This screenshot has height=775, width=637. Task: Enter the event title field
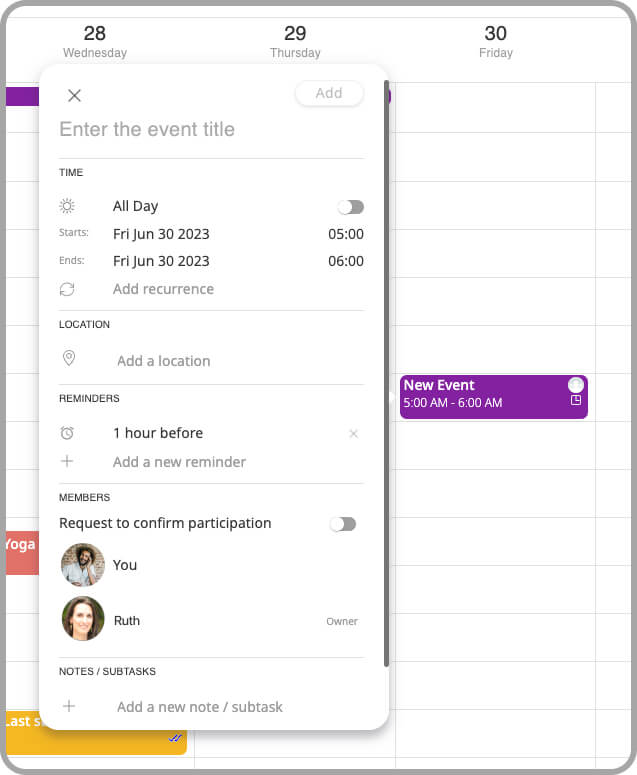pyautogui.click(x=210, y=130)
